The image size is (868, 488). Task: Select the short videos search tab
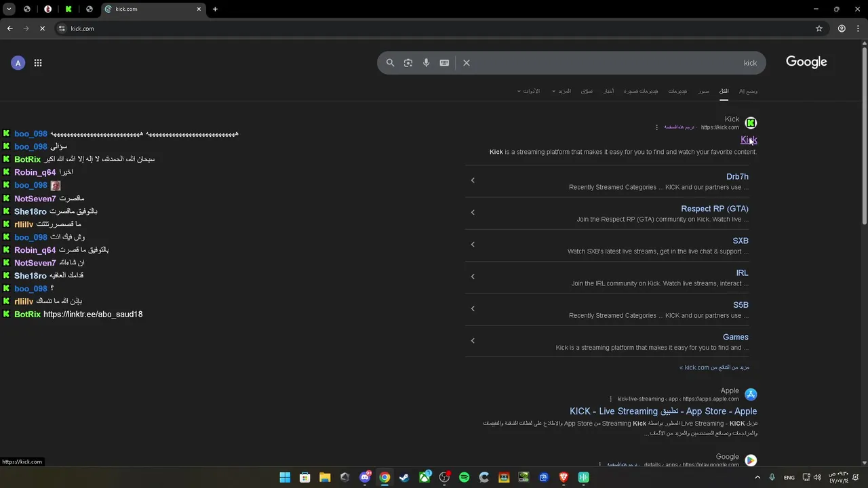tap(641, 91)
